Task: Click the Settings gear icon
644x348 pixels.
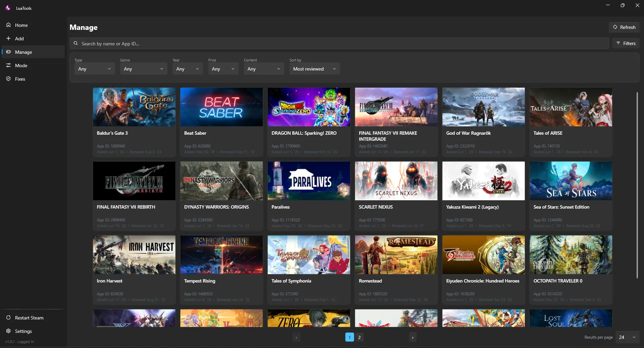Action: (8, 331)
